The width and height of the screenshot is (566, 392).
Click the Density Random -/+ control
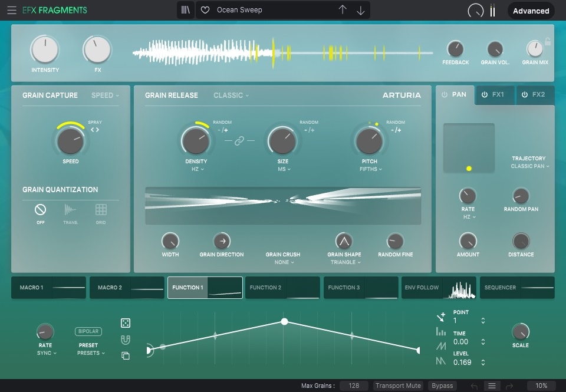pyautogui.click(x=223, y=130)
